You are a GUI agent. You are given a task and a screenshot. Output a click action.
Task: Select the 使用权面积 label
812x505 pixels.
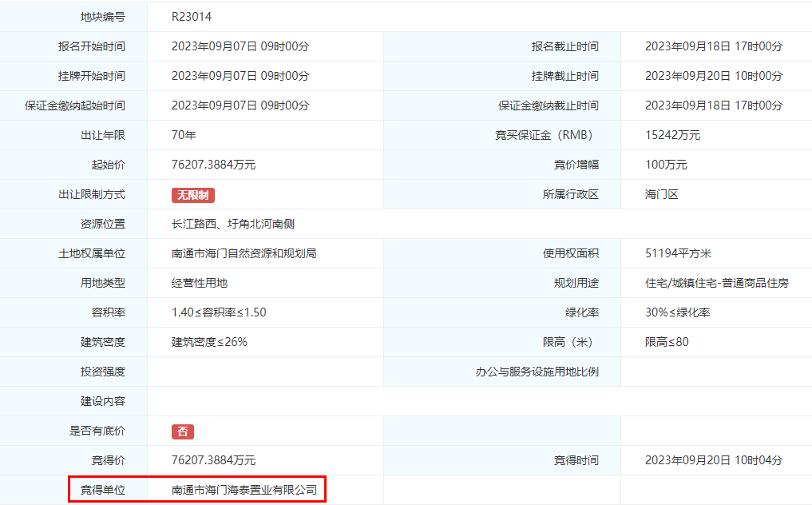coord(571,253)
